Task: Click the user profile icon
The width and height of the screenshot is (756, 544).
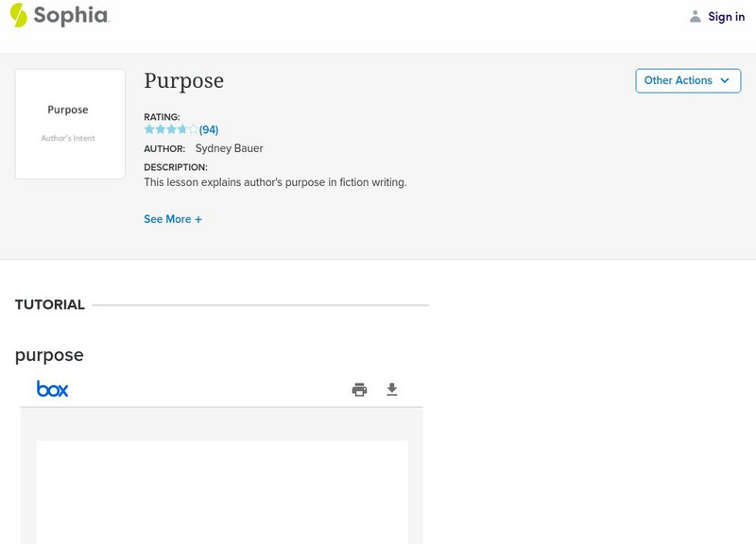Action: pos(696,16)
